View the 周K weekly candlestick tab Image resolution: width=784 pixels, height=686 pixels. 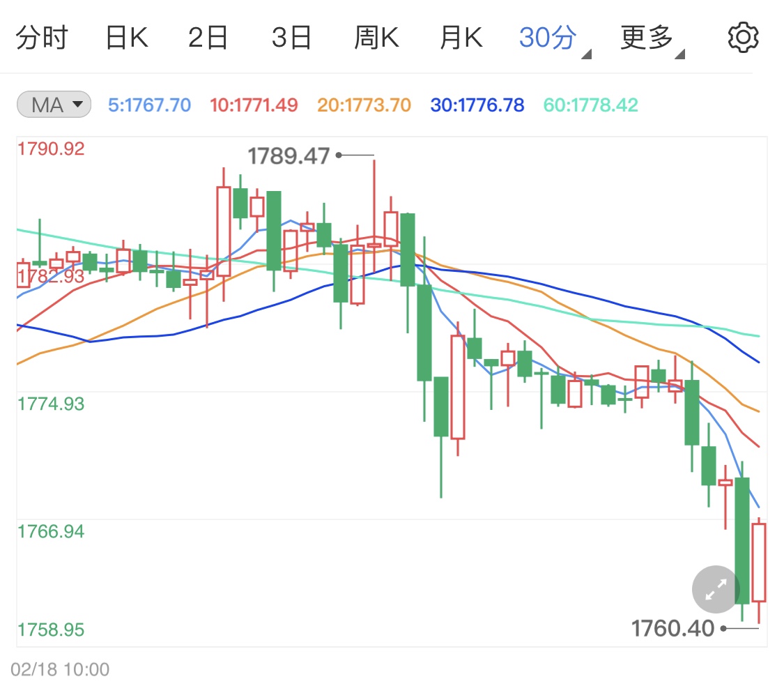[x=376, y=38]
